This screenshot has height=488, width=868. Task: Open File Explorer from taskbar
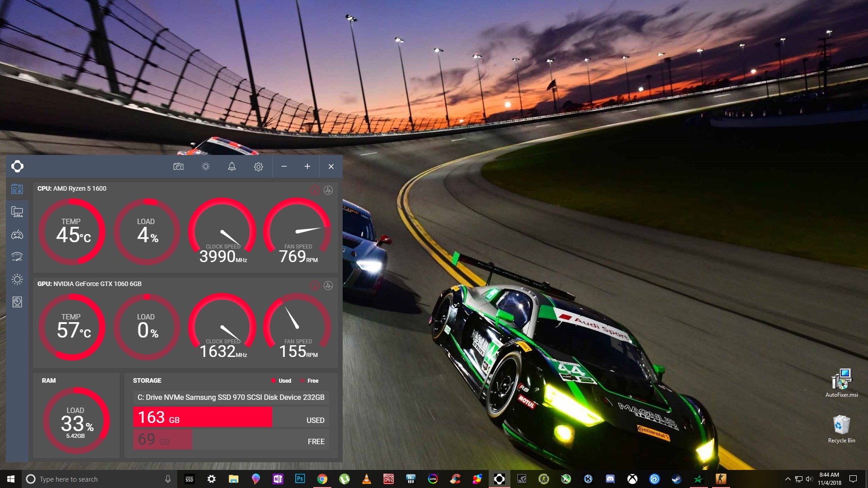pyautogui.click(x=234, y=479)
